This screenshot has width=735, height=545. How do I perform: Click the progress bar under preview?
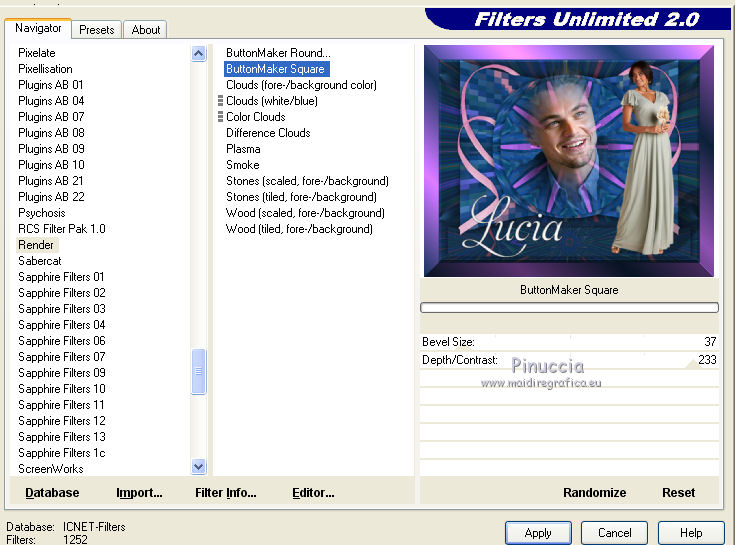[x=569, y=307]
